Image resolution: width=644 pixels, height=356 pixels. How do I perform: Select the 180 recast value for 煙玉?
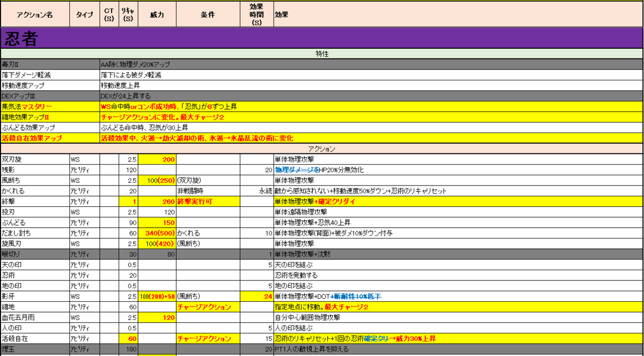[x=128, y=349]
